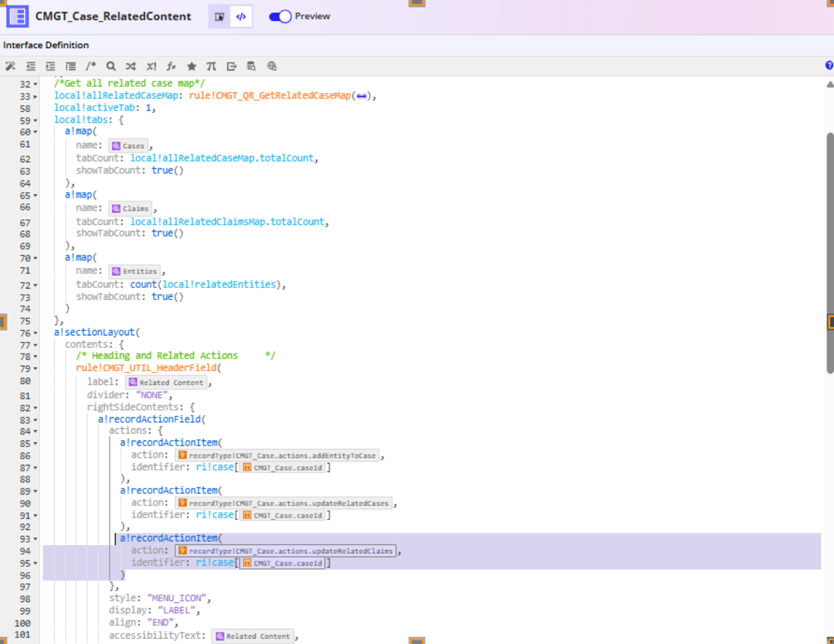Open search with the magnifier icon
834x644 pixels.
111,66
